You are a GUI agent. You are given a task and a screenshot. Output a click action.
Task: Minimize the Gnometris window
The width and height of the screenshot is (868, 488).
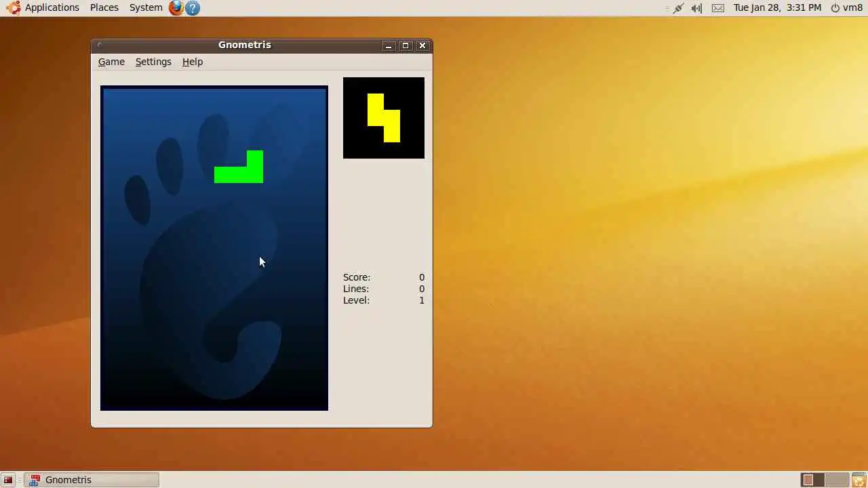389,45
